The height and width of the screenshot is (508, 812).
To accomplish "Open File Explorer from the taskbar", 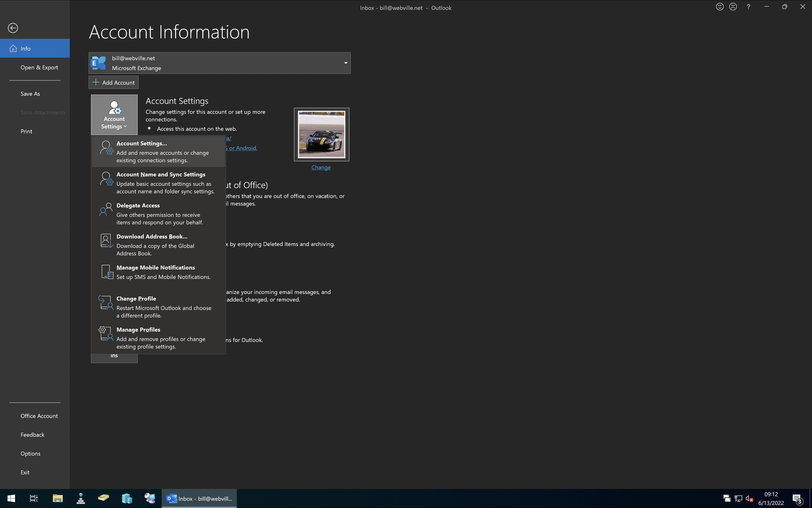I will tap(58, 499).
